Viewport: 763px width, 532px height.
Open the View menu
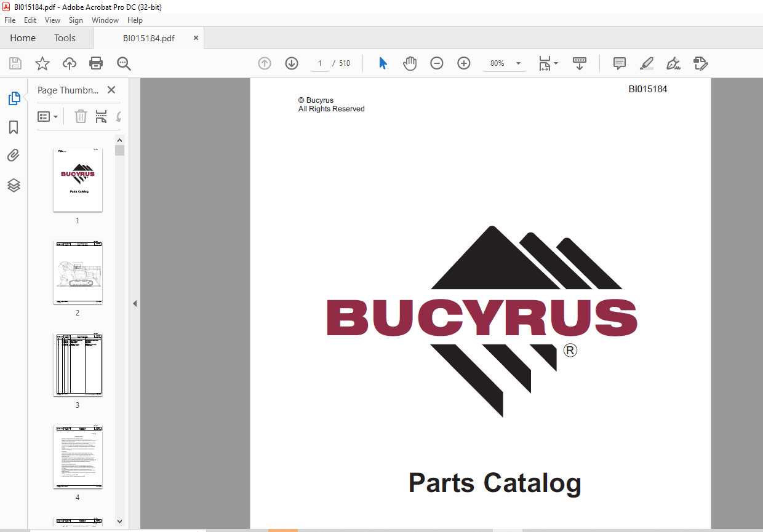[52, 20]
